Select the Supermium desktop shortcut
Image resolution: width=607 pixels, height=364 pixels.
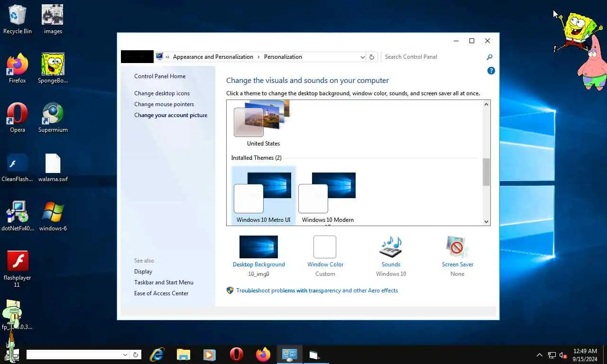click(x=53, y=118)
